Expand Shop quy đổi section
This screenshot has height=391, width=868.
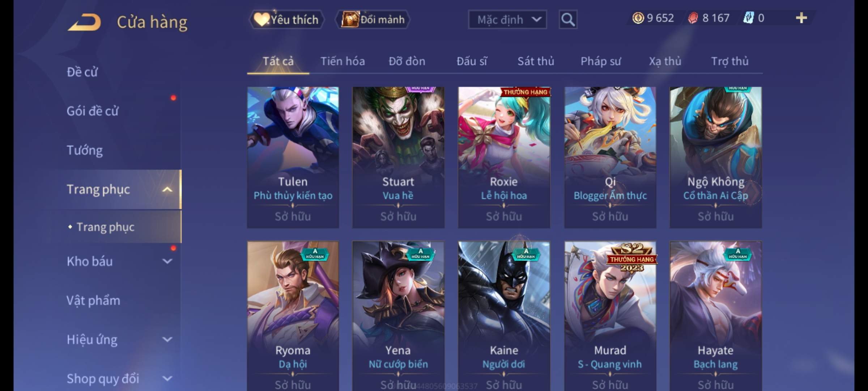(x=167, y=378)
